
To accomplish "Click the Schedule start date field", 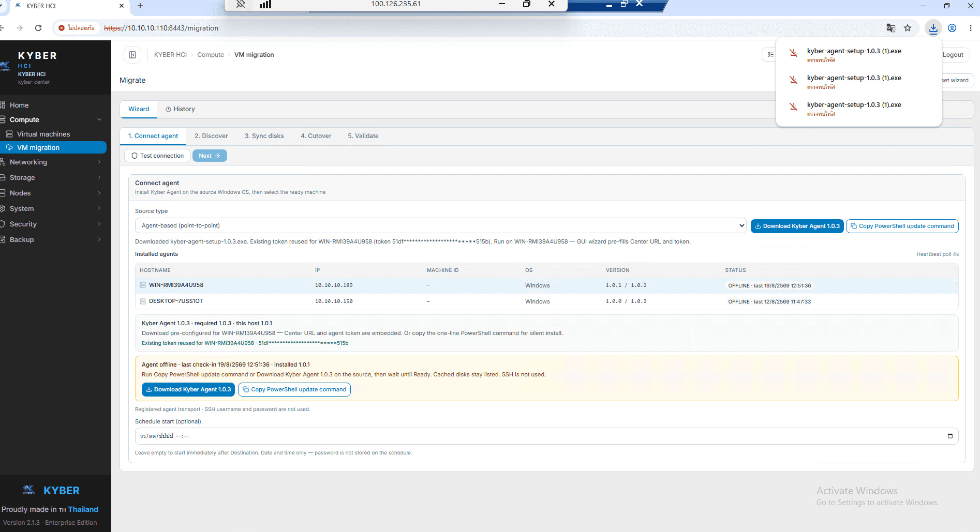I will pyautogui.click(x=546, y=436).
